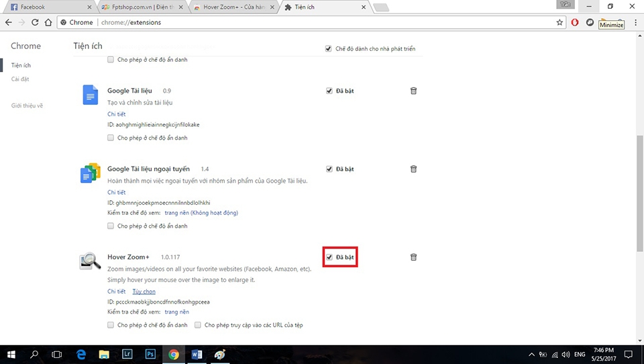Open the Chrome home page button
This screenshot has width=644, height=364.
coord(48,22)
